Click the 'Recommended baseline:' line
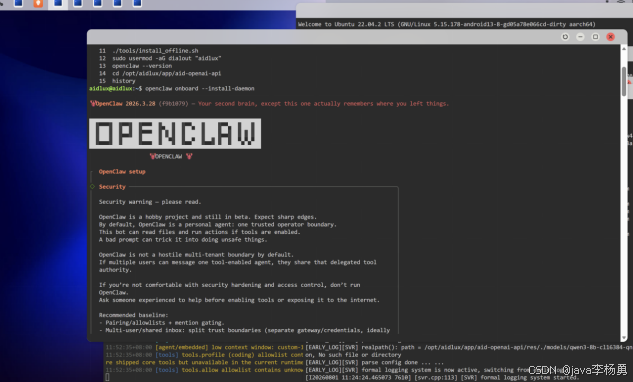The height and width of the screenshot is (382, 633). coord(133,315)
